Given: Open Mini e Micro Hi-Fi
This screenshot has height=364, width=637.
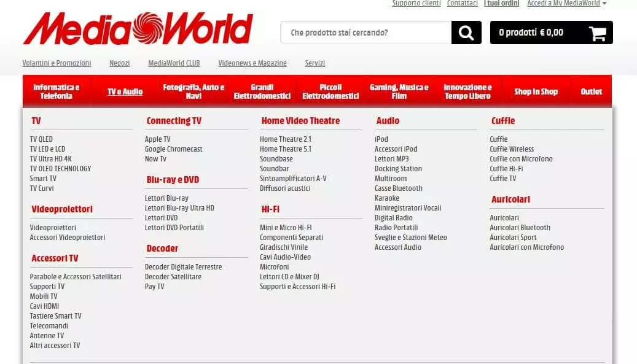Looking at the screenshot, I should coord(286,228).
